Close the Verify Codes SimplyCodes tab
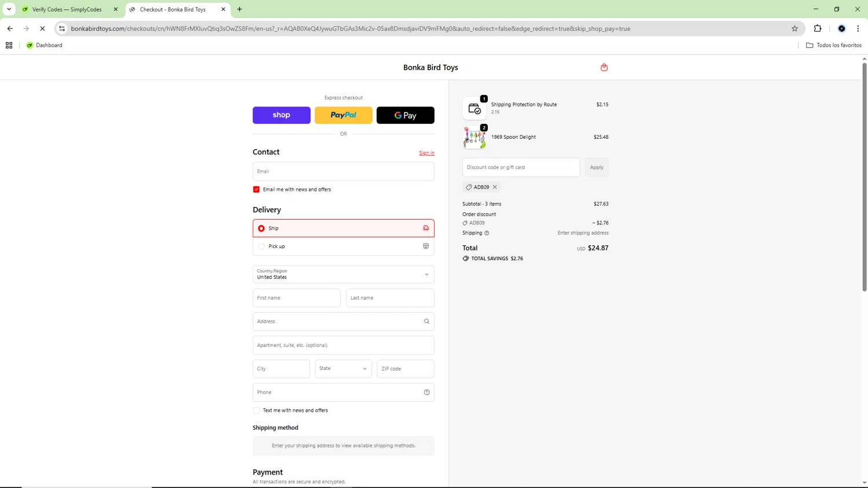Viewport: 868px width, 488px height. pyautogui.click(x=116, y=9)
